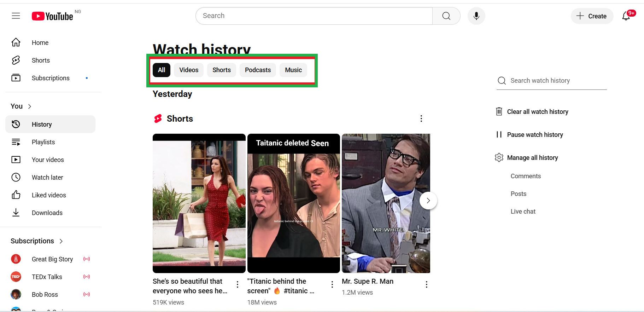Open more options for Titanic short
The image size is (644, 312).
coord(332,284)
